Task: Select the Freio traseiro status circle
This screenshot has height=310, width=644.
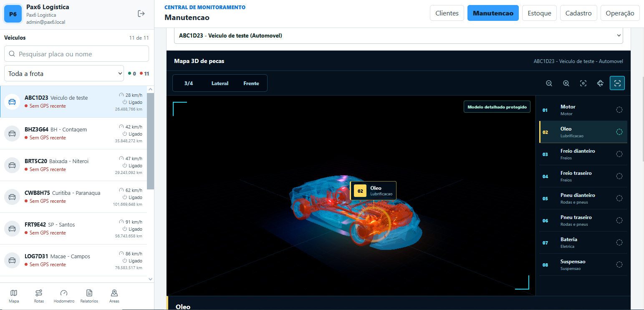Action: (x=619, y=176)
